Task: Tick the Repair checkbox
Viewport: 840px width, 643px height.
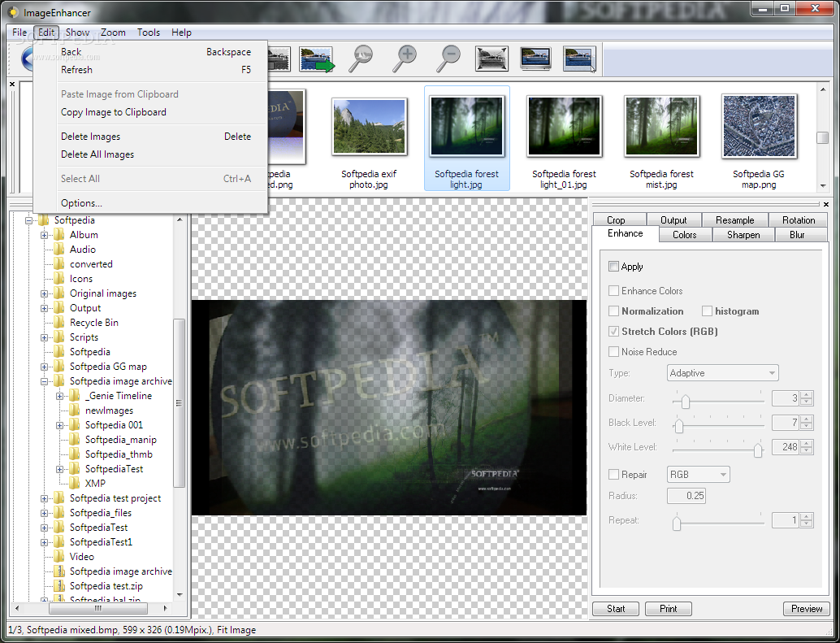Action: (613, 474)
